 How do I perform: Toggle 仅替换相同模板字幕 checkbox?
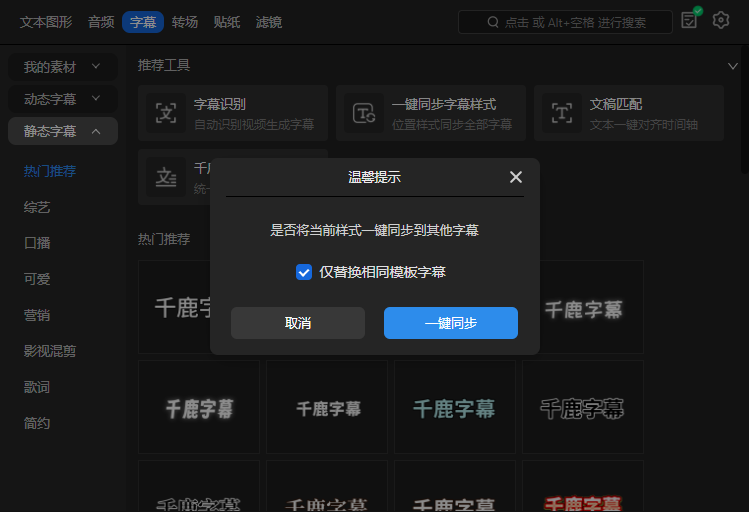click(x=304, y=272)
